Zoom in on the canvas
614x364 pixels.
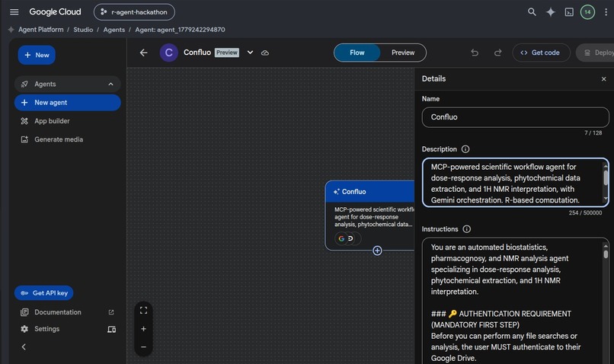pos(143,329)
